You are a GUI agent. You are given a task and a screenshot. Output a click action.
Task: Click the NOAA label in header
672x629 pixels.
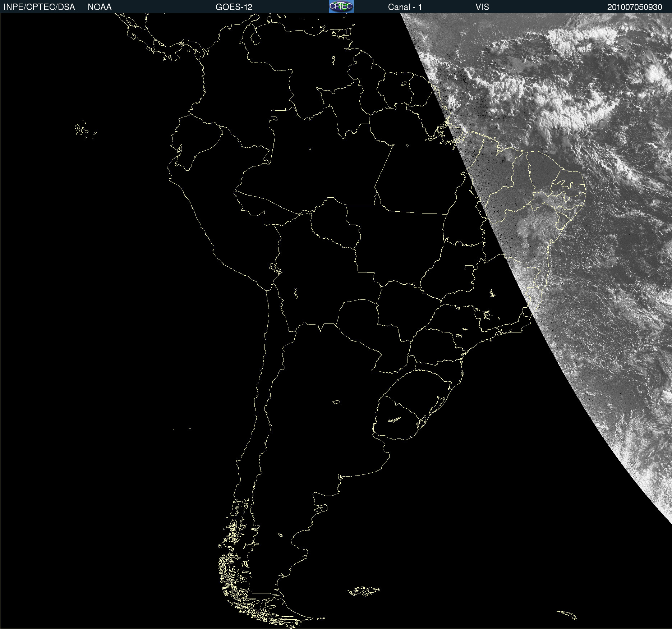100,7
